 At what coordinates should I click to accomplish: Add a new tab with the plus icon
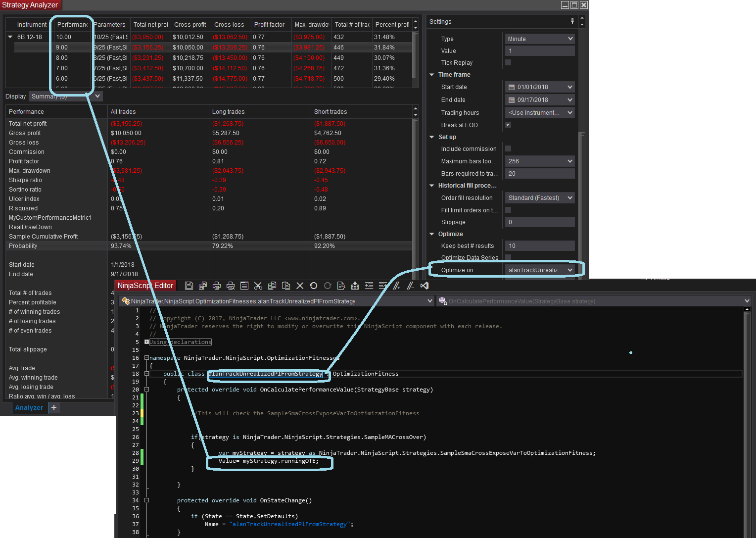[54, 407]
